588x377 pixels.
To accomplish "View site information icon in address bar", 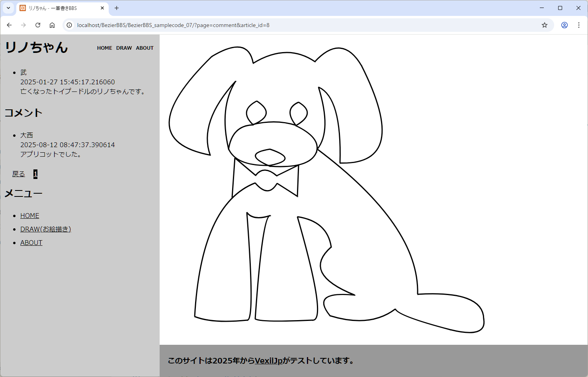I will click(x=69, y=25).
